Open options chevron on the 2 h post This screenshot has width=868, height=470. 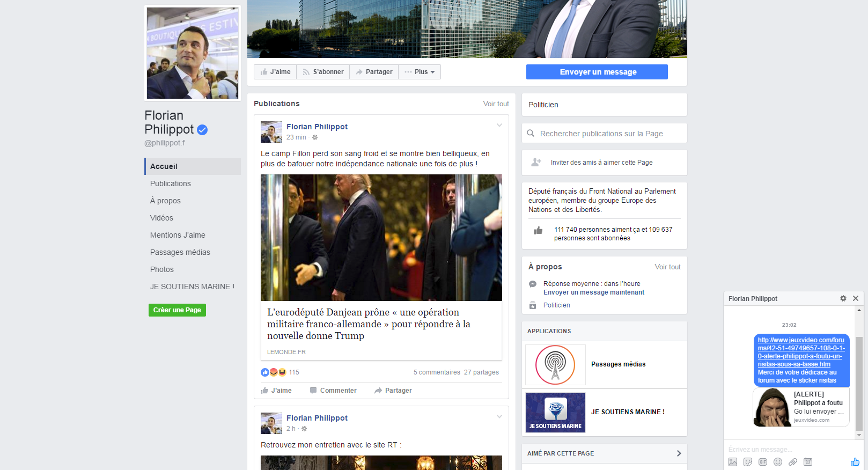pyautogui.click(x=499, y=416)
